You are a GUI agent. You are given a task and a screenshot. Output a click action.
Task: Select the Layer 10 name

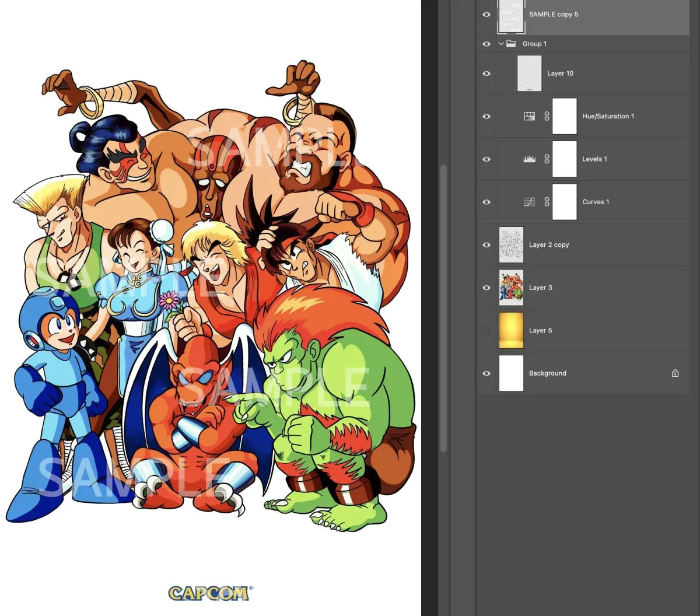pyautogui.click(x=560, y=73)
